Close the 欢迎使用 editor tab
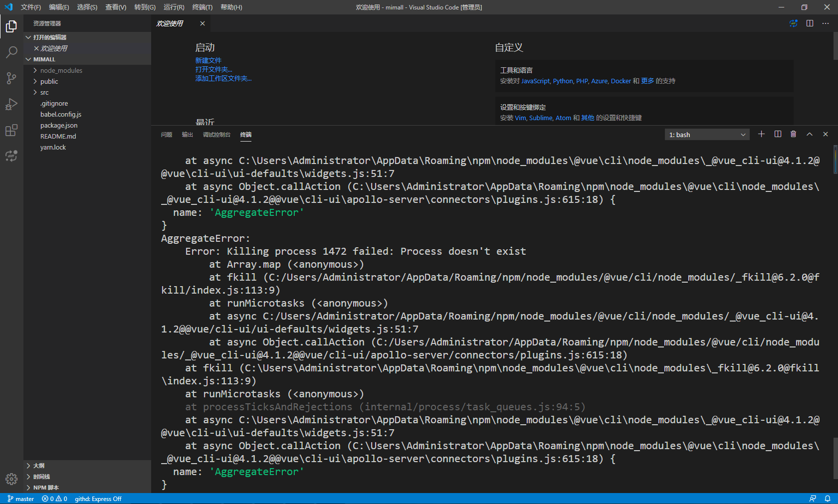The width and height of the screenshot is (838, 504). pos(203,23)
